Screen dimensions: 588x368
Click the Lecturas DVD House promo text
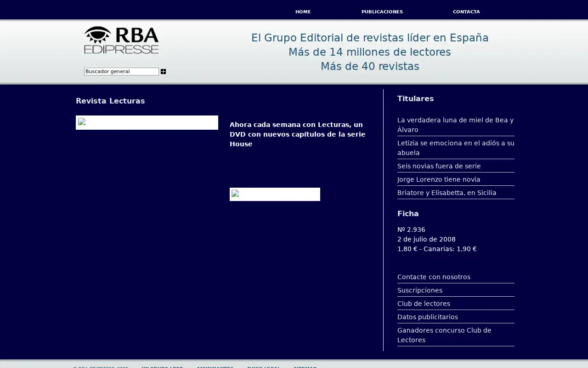(298, 134)
